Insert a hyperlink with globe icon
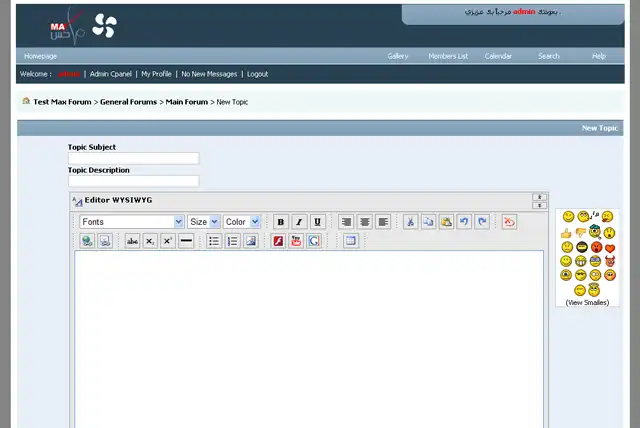Screen dimensions: 640x428 click(87, 241)
